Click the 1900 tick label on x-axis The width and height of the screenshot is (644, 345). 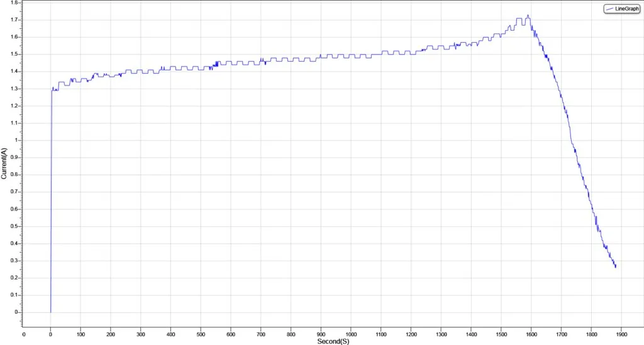pyautogui.click(x=621, y=334)
